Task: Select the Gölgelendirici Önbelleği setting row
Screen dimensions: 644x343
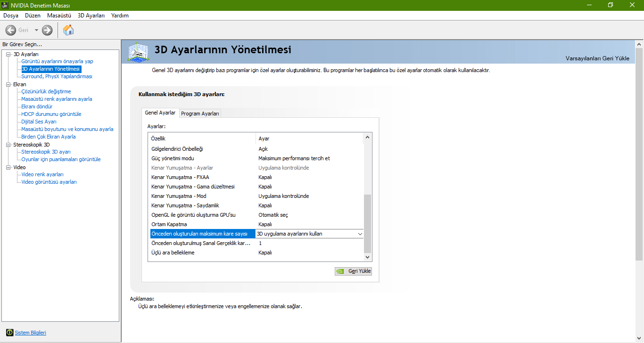Action: [x=256, y=149]
